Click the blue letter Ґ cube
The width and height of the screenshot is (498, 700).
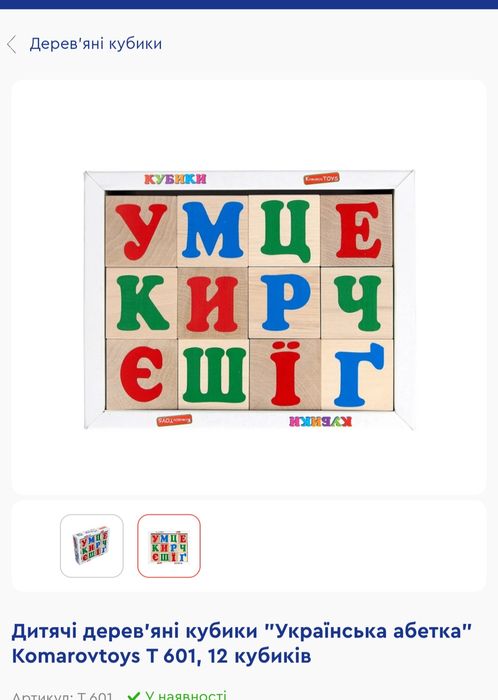(357, 374)
